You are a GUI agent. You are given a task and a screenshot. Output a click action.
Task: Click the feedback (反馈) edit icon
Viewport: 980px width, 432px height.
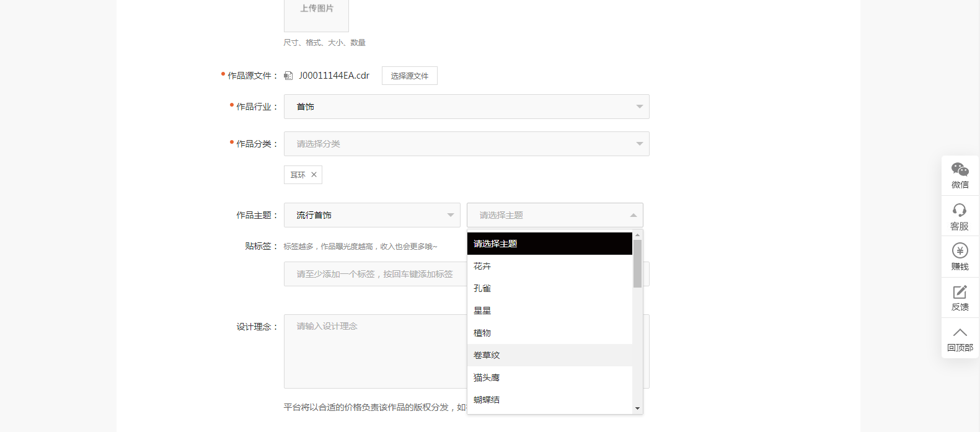(960, 298)
